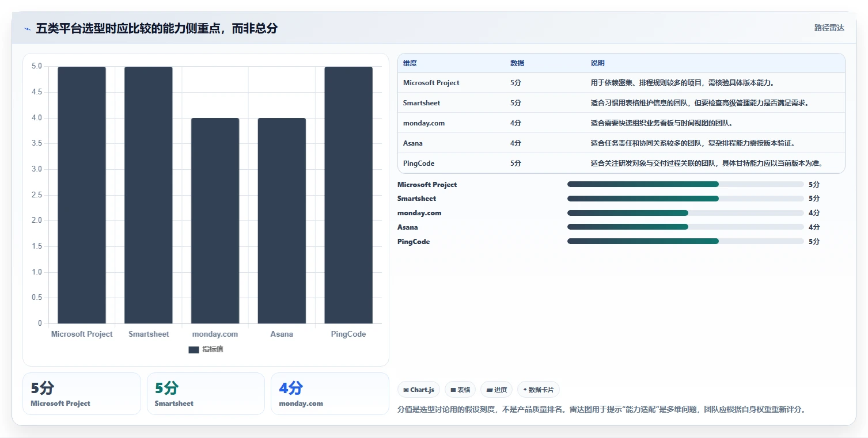The image size is (868, 438).
Task: Click the PingCode bar in chart
Action: click(x=348, y=195)
